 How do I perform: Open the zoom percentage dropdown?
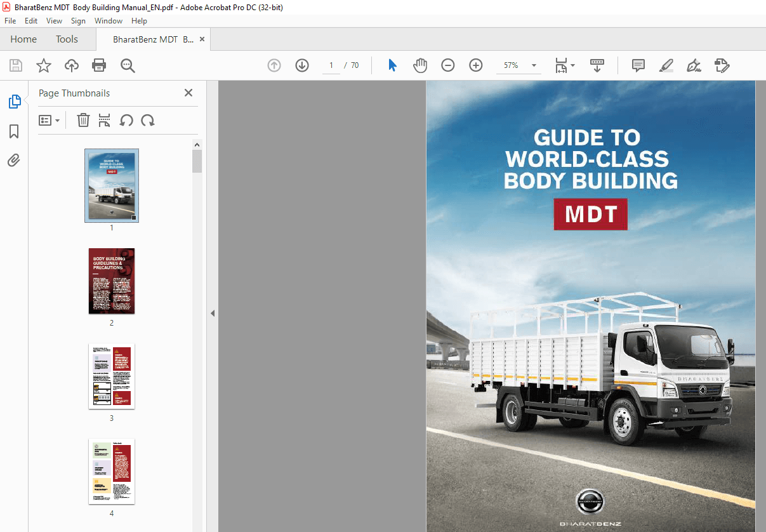point(533,65)
